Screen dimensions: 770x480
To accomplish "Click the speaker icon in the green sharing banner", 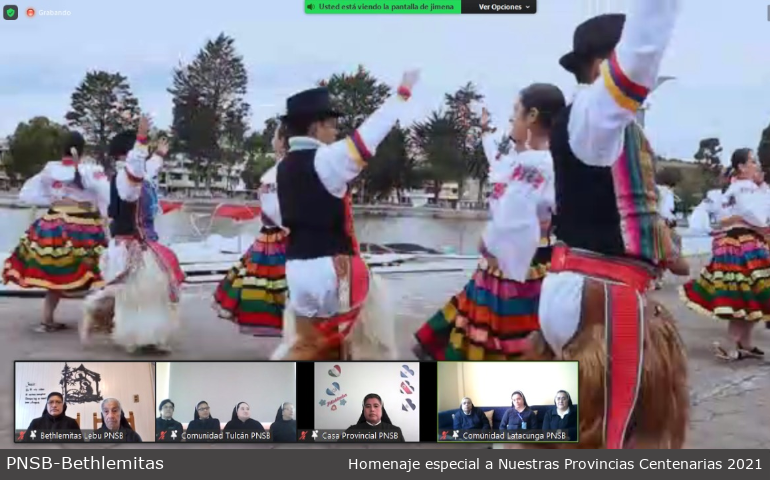I will [x=312, y=7].
